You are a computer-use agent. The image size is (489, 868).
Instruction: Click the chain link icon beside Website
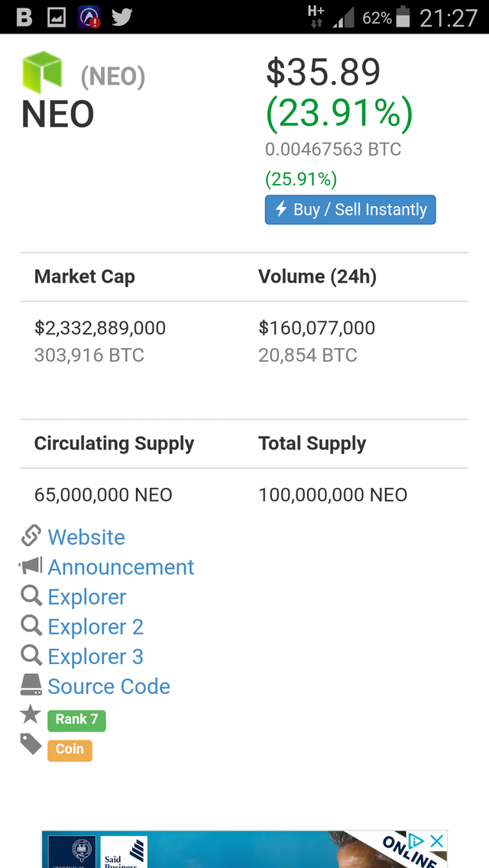pyautogui.click(x=31, y=536)
